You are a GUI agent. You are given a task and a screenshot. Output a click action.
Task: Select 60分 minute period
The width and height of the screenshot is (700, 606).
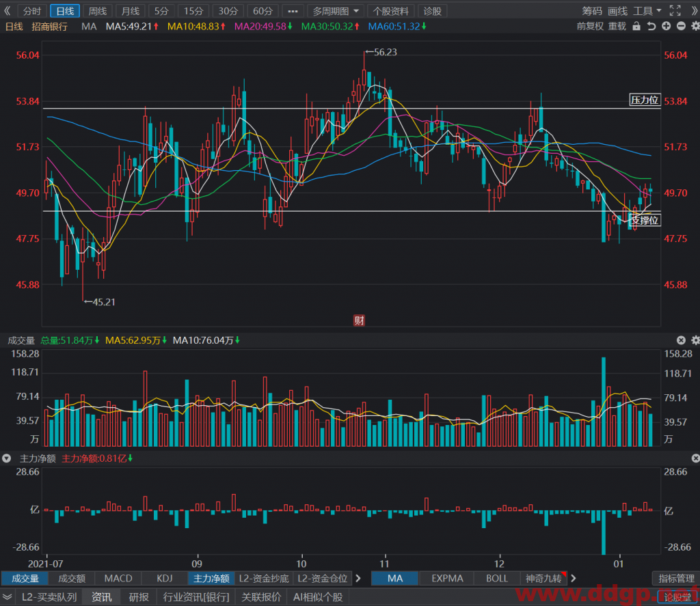click(262, 11)
